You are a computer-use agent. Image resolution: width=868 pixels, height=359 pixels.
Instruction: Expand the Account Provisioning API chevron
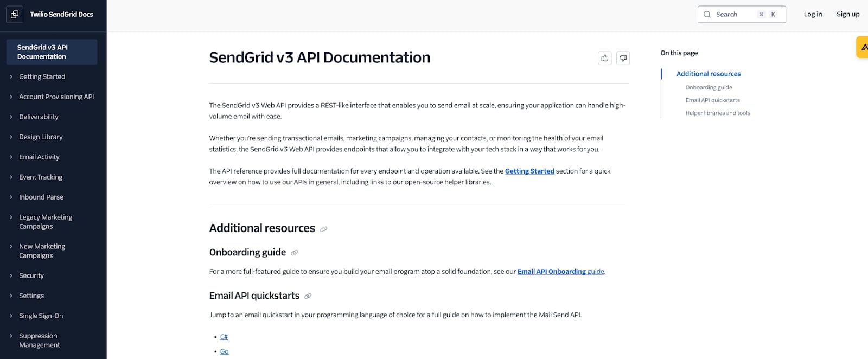click(11, 97)
